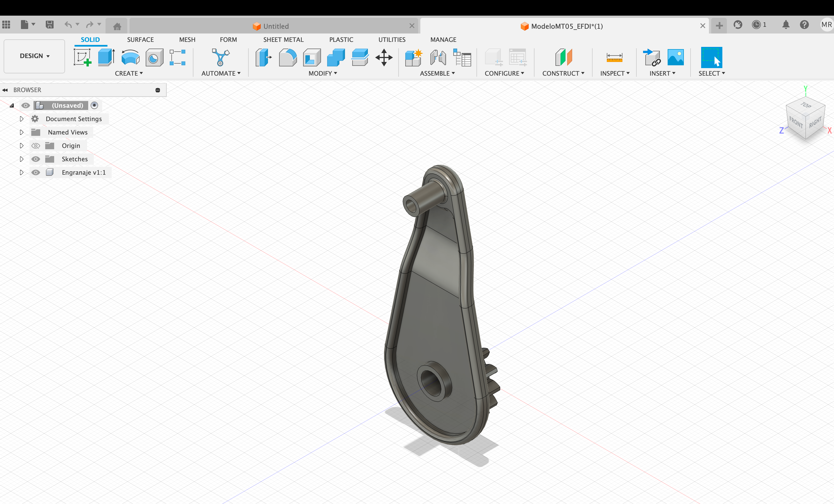The width and height of the screenshot is (834, 504).
Task: Open the AUTOMATE dropdown menu
Action: [x=221, y=73]
